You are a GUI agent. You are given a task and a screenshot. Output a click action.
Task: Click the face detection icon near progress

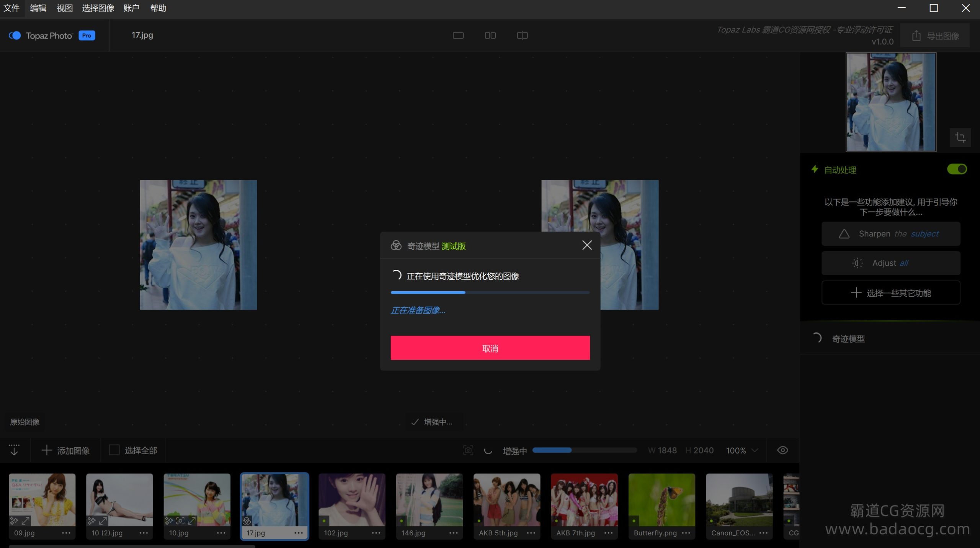click(x=468, y=450)
